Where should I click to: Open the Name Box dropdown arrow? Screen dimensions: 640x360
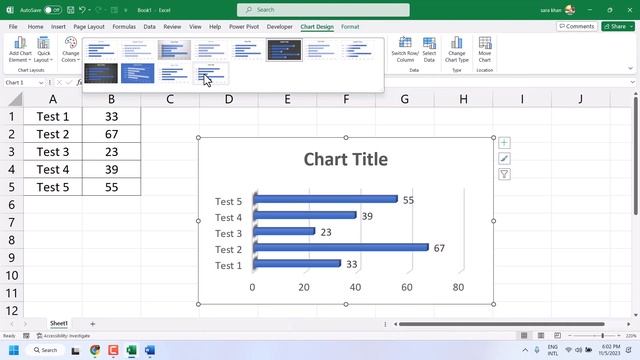[x=41, y=82]
